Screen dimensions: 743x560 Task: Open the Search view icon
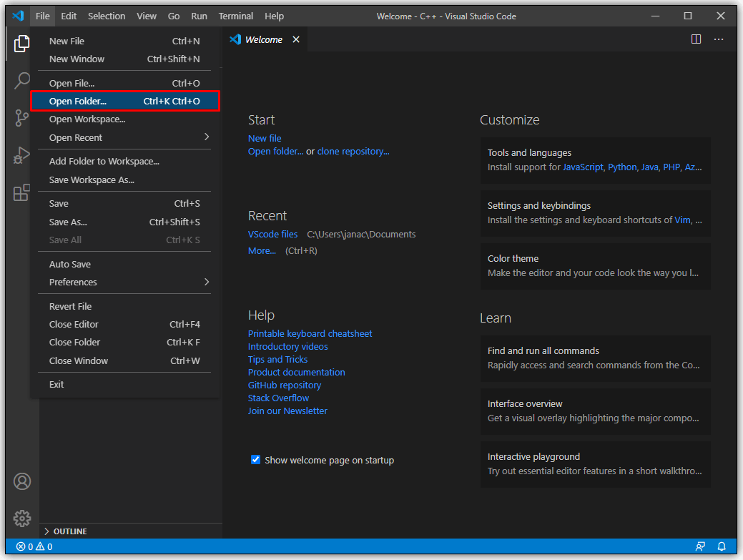[21, 81]
